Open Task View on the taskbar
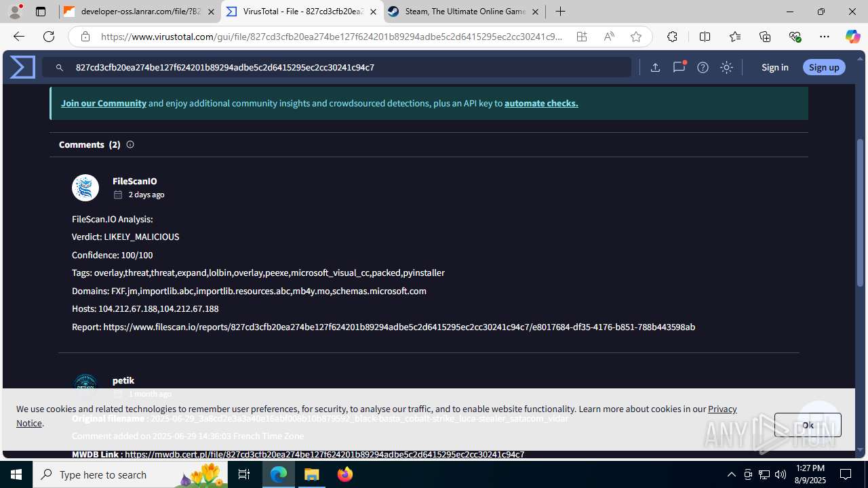This screenshot has width=868, height=488. pos(244,474)
